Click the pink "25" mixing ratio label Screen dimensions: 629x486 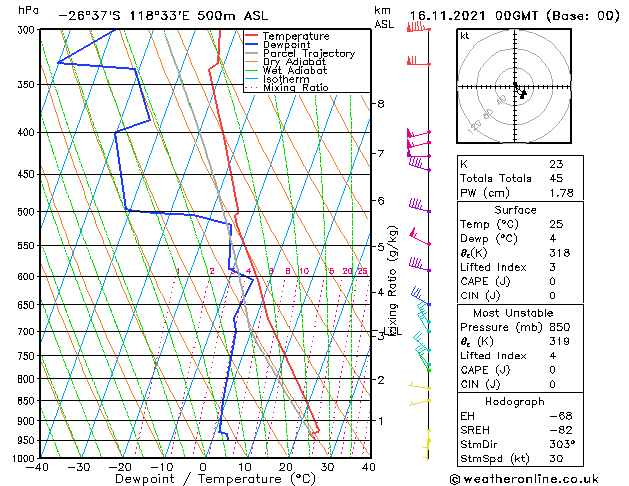(363, 271)
